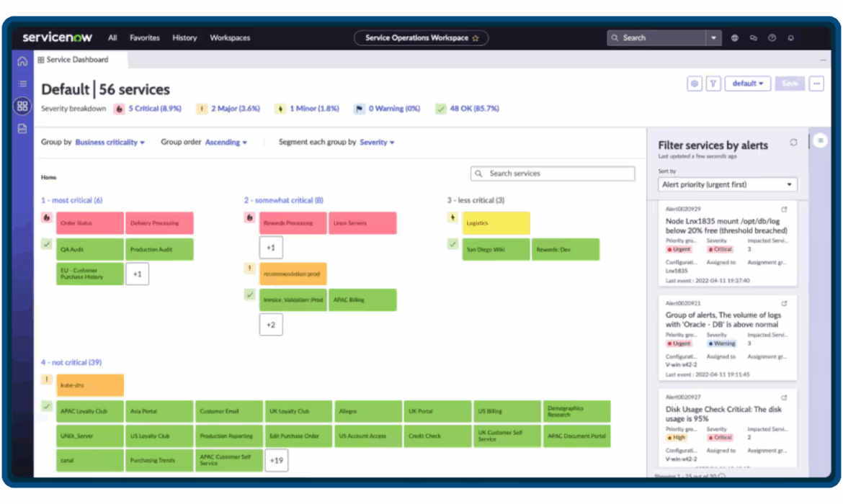Click the 5 Critical (8.9%) severity link
The width and height of the screenshot is (843, 504).
[x=154, y=109]
